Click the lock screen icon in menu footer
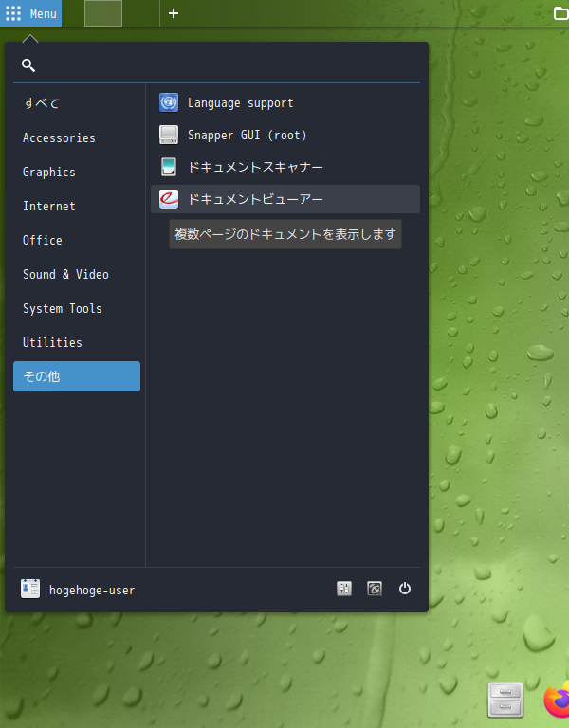The image size is (569, 728). pyautogui.click(x=375, y=589)
